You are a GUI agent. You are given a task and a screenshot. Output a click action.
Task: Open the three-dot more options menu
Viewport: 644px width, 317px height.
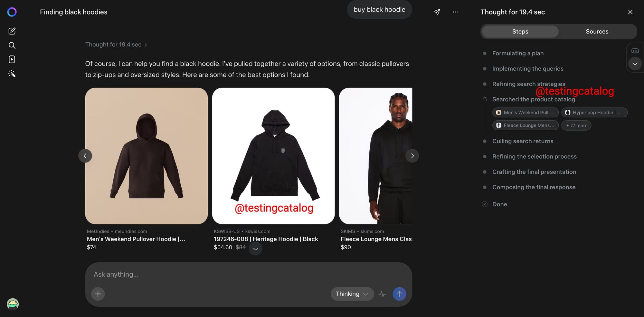click(456, 12)
